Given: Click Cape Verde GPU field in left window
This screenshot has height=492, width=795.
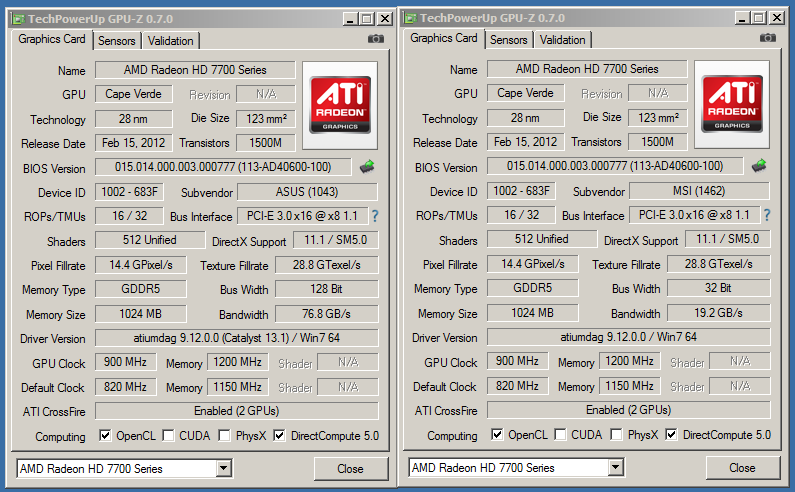Looking at the screenshot, I should click(133, 94).
